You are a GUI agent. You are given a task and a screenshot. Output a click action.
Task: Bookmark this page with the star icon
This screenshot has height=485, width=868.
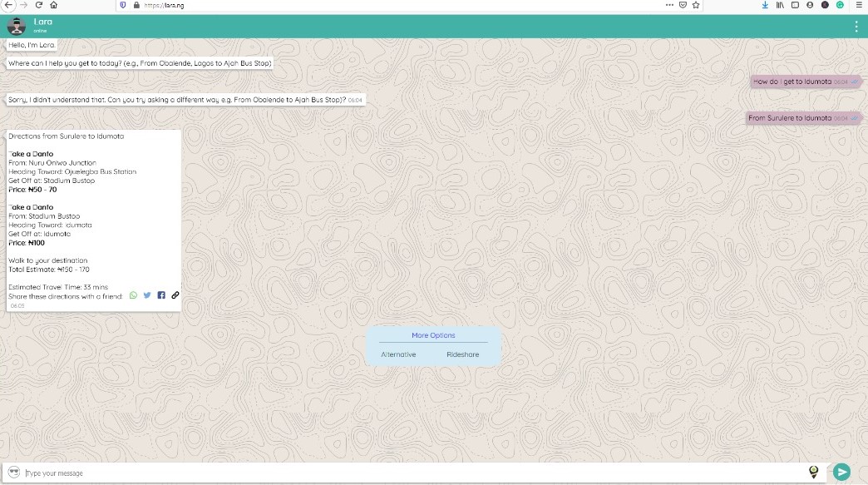[x=696, y=5]
